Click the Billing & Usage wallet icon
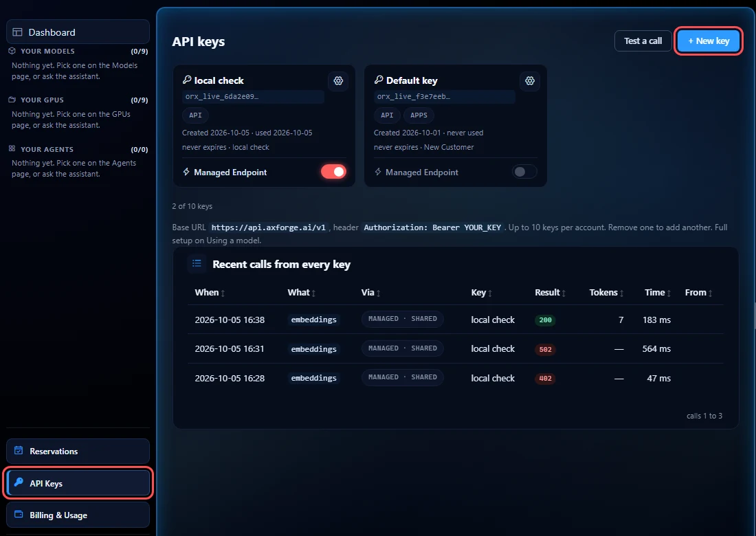756x536 pixels. tap(19, 514)
